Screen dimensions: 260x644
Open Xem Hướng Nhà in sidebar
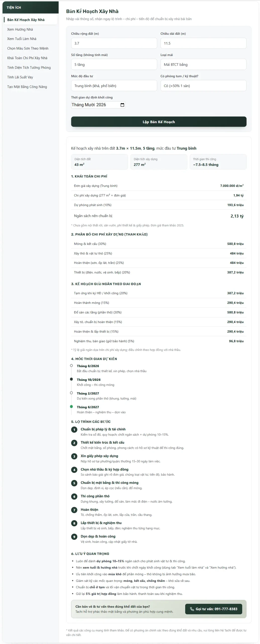[20, 29]
